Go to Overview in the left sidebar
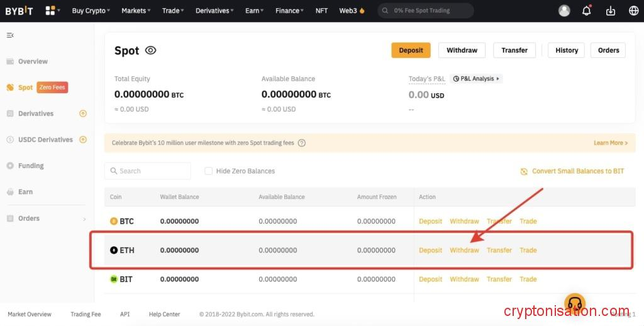The image size is (644, 326). [x=33, y=62]
